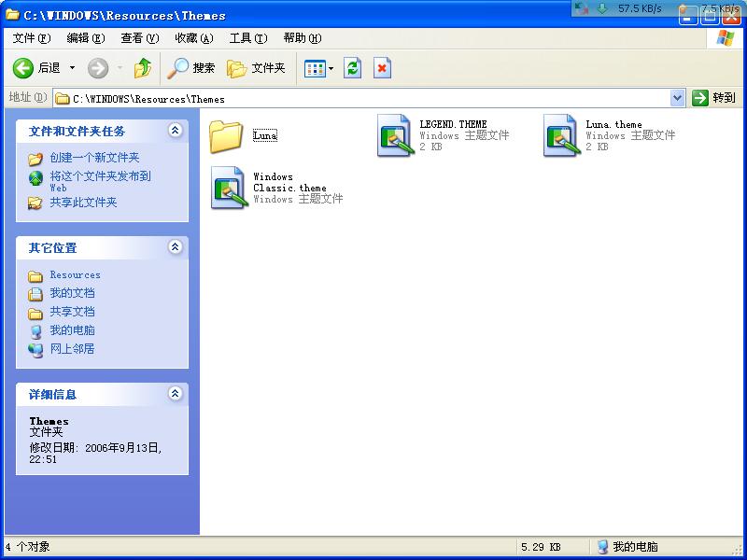Select the LEGEND.THEME file icon
The image size is (747, 560).
tap(394, 135)
